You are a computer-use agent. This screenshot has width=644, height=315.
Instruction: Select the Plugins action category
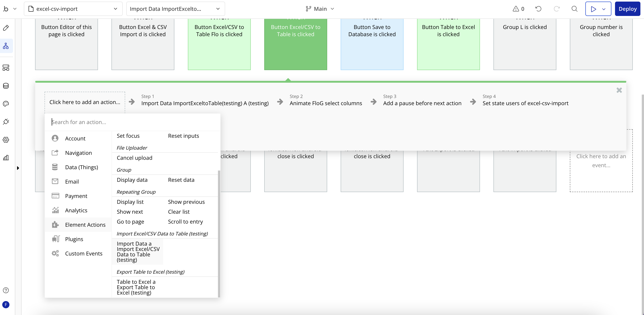pos(74,239)
